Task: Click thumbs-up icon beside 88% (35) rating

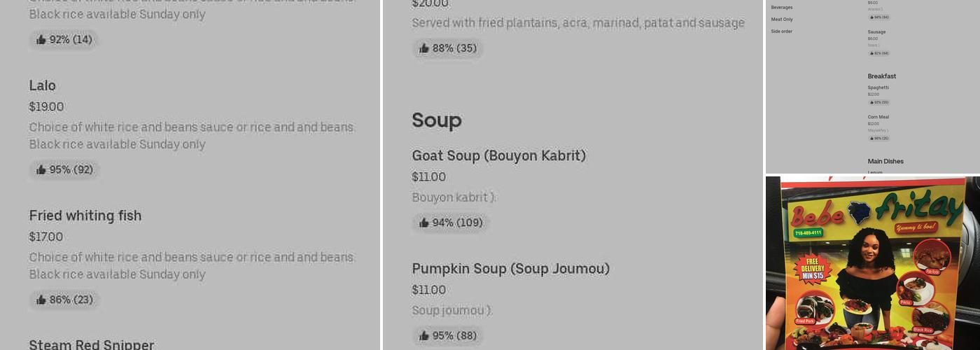Action: tap(424, 48)
